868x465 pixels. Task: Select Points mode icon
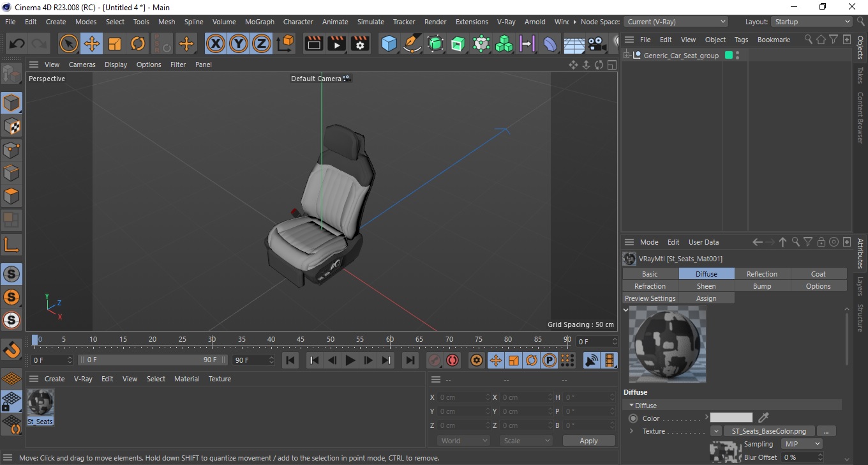pos(11,150)
